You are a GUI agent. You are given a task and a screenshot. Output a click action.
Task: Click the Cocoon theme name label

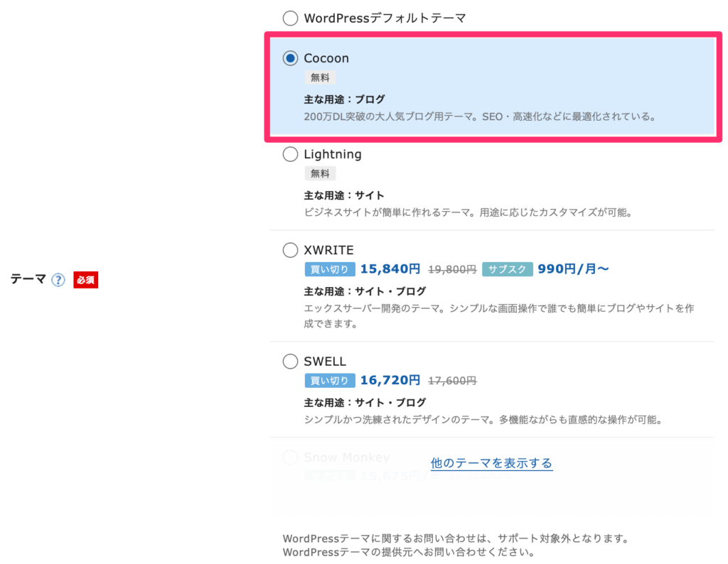point(326,58)
